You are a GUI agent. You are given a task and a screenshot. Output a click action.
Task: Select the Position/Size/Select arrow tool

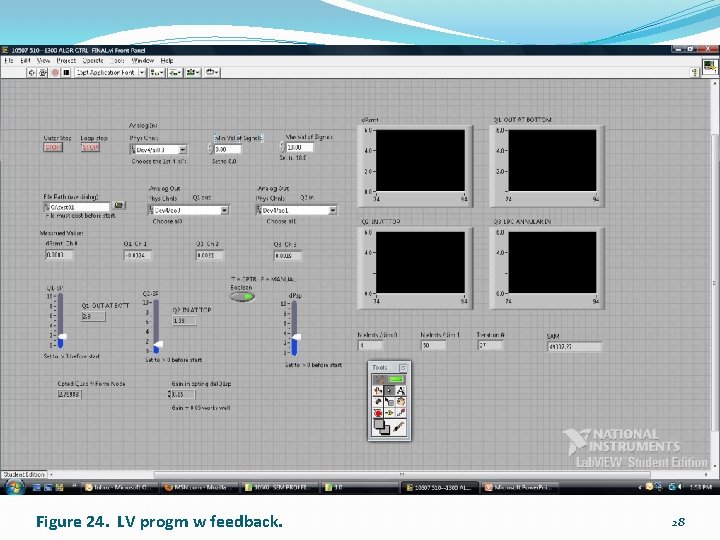click(x=389, y=391)
